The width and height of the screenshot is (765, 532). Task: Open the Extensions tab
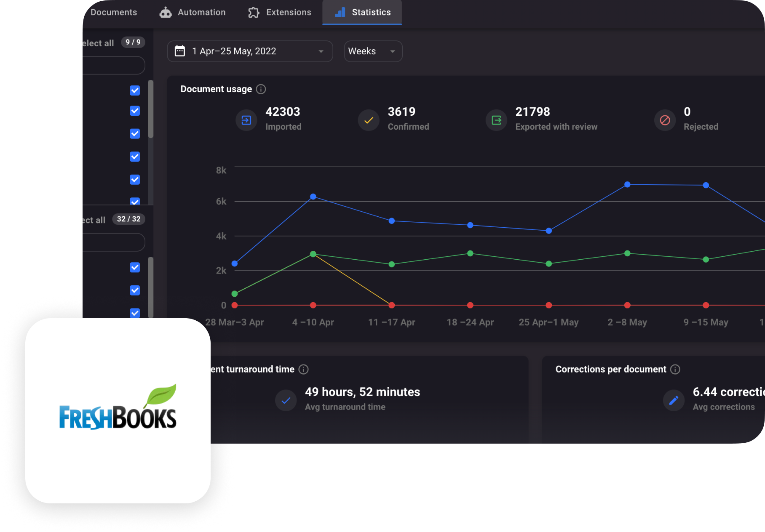coord(280,13)
